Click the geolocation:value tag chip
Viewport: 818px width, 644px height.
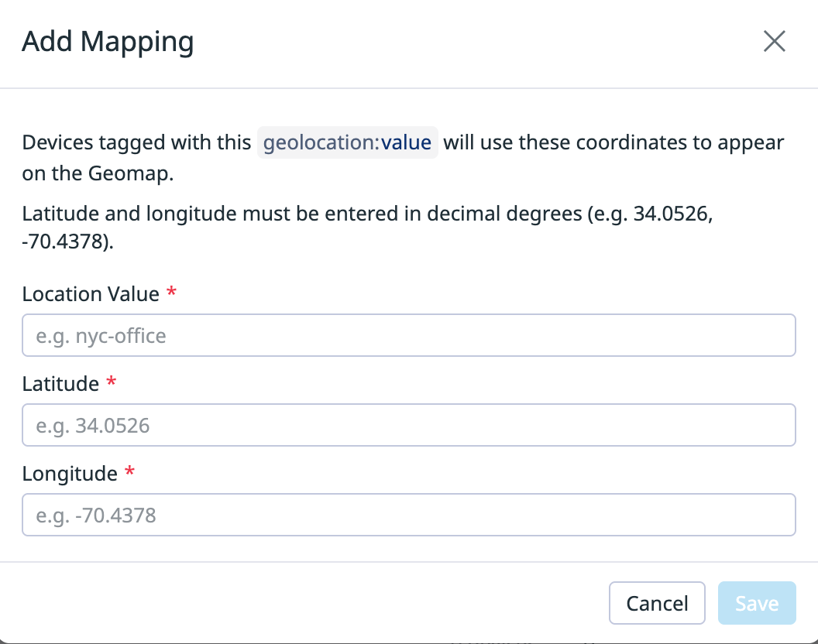[x=347, y=142]
